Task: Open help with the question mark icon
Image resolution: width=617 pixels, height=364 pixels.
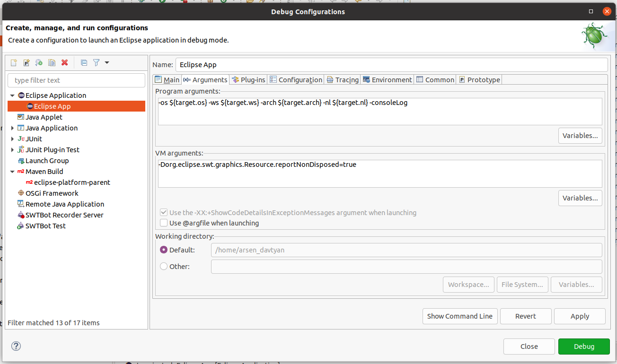Action: pos(16,346)
